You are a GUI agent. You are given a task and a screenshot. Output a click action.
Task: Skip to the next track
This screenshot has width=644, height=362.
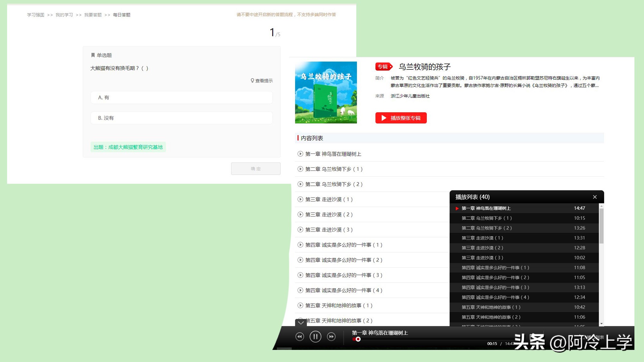[331, 337]
